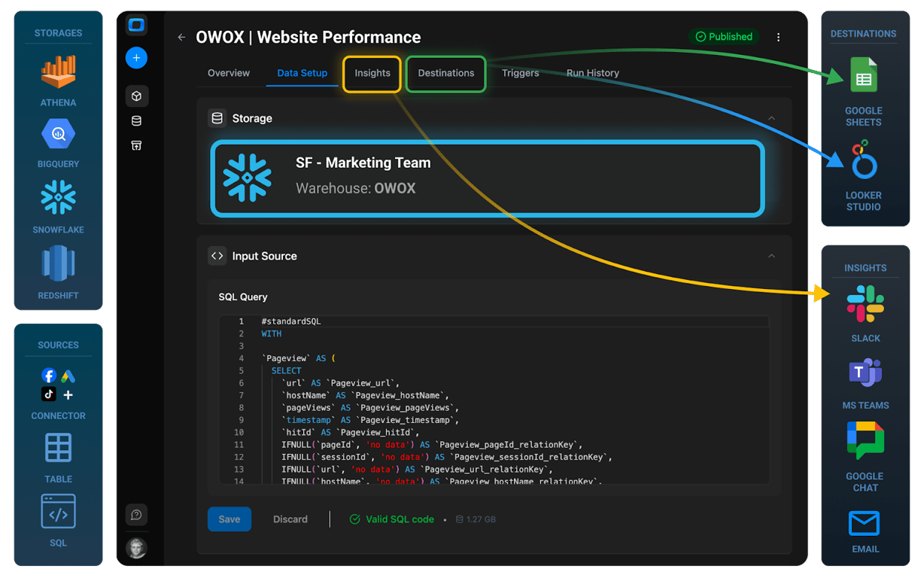924x578 pixels.
Task: Switch to the Triggers tab
Action: [521, 73]
